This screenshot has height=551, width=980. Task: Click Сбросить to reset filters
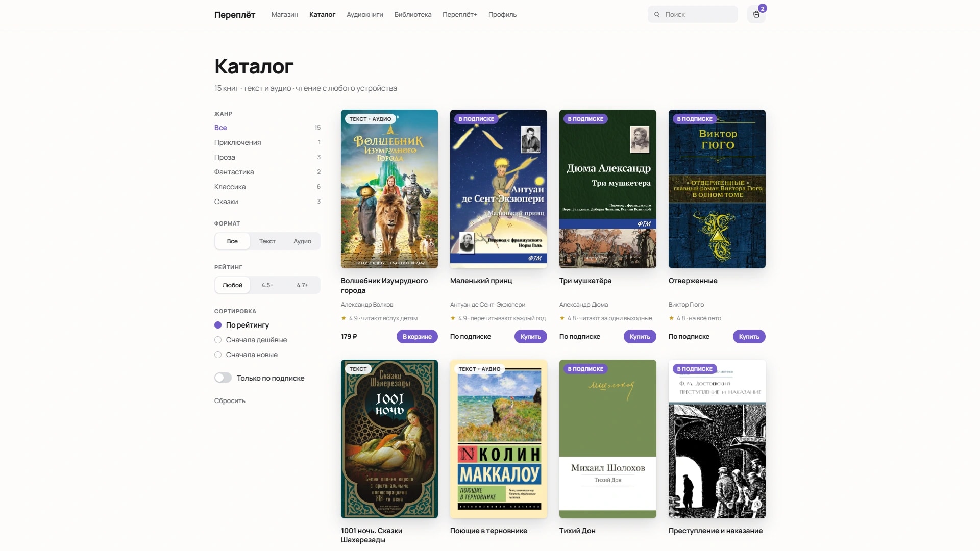pos(230,401)
